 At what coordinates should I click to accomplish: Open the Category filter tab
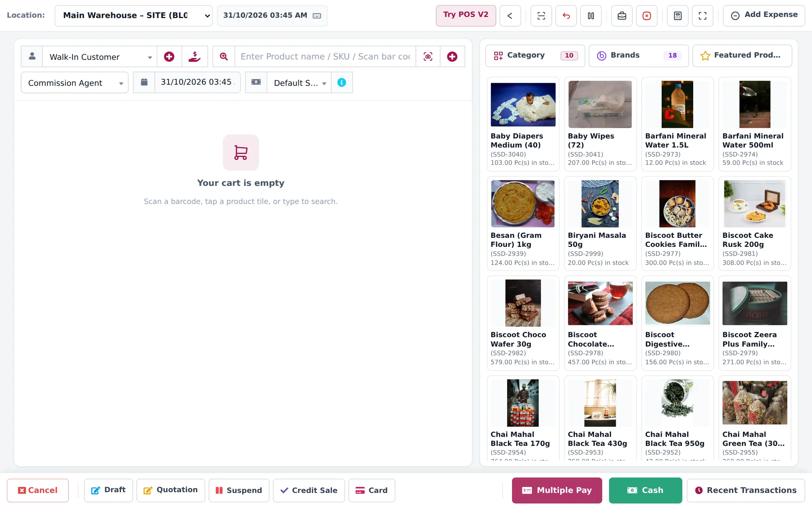(535, 56)
